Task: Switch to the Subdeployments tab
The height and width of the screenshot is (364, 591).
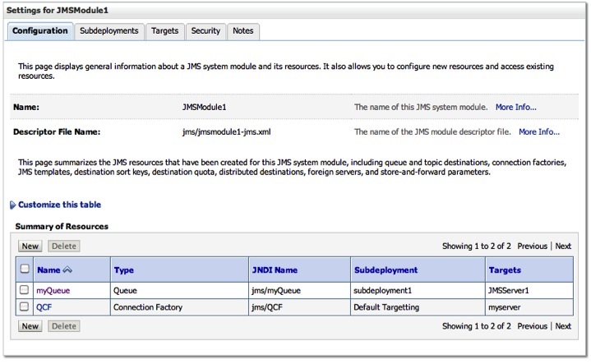Action: [109, 30]
